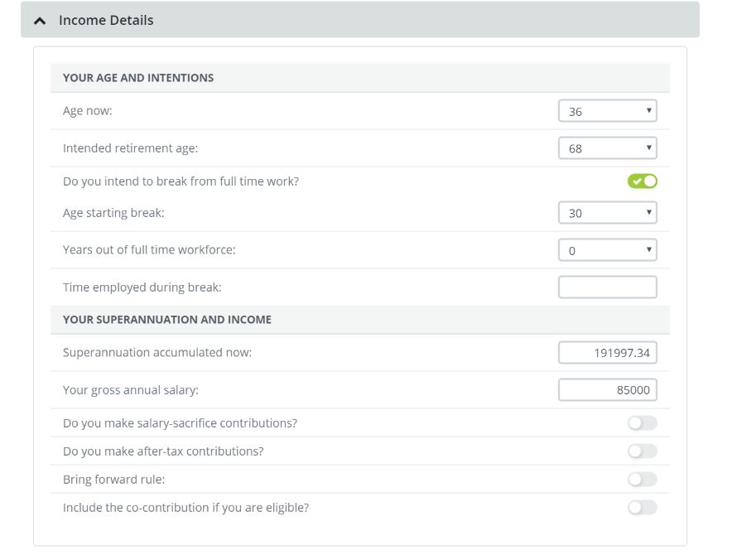This screenshot has height=560, width=732.
Task: Click the Income Details header title
Action: click(106, 20)
